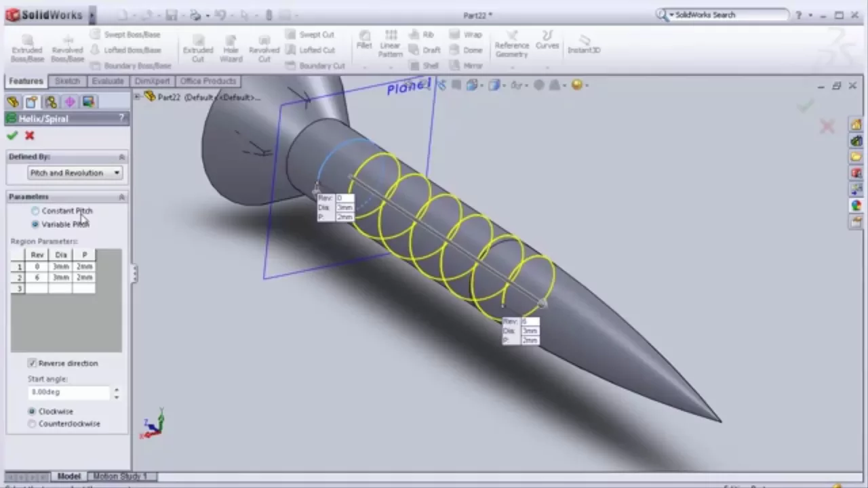Collapse the Parameters section

click(x=121, y=197)
